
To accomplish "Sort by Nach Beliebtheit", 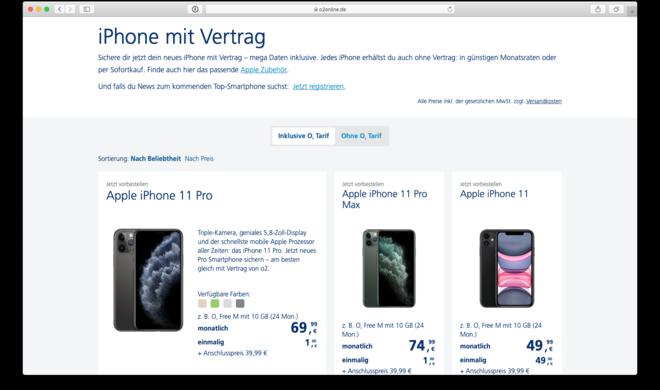I will [155, 159].
